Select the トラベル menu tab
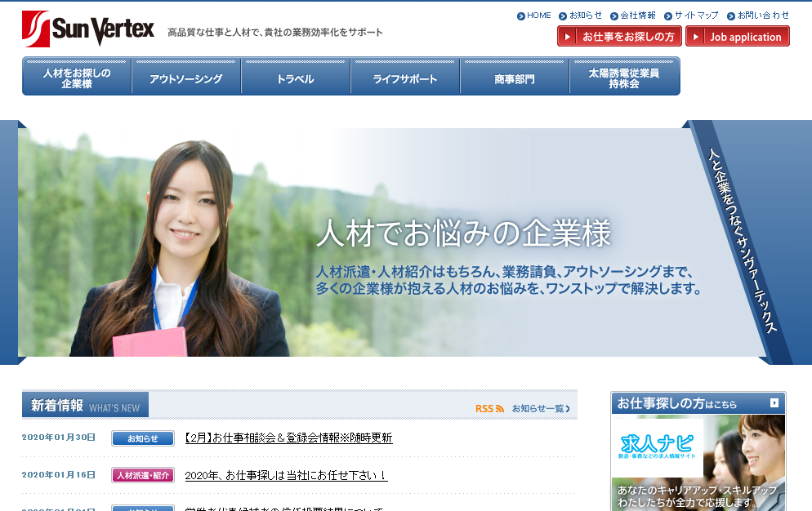 click(x=296, y=77)
